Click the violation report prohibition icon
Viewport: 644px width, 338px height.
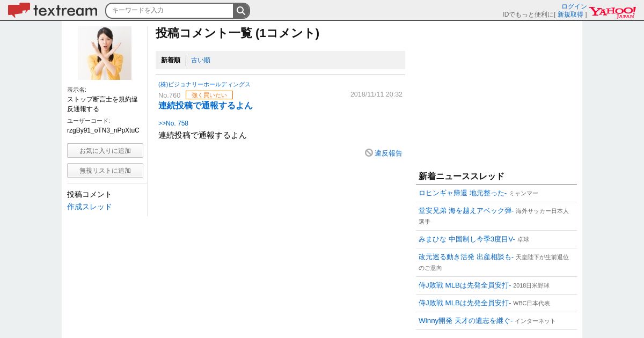coord(369,153)
